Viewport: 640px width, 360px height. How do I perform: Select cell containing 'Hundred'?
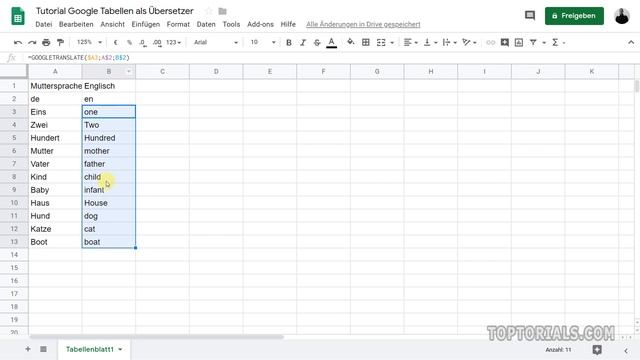(x=109, y=138)
